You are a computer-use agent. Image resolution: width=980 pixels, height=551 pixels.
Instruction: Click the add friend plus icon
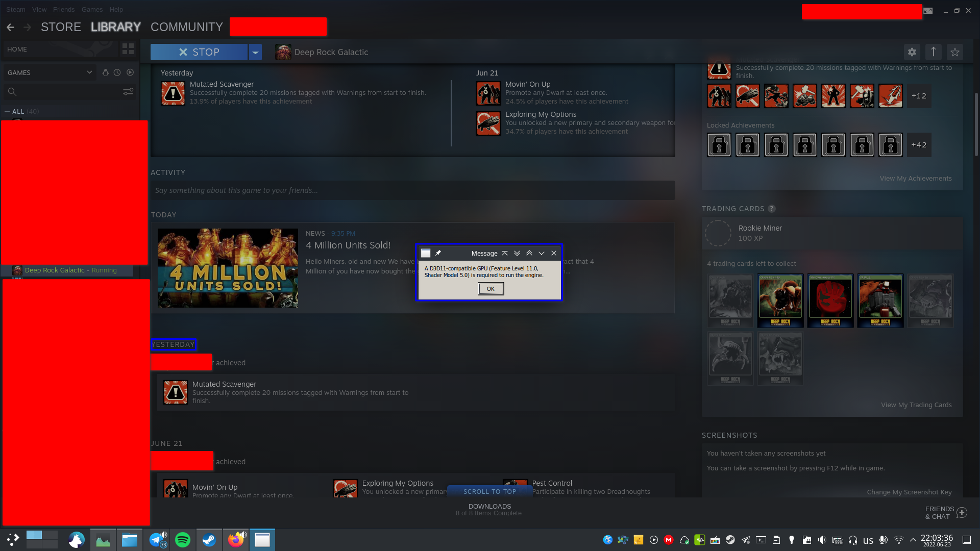[x=962, y=513]
